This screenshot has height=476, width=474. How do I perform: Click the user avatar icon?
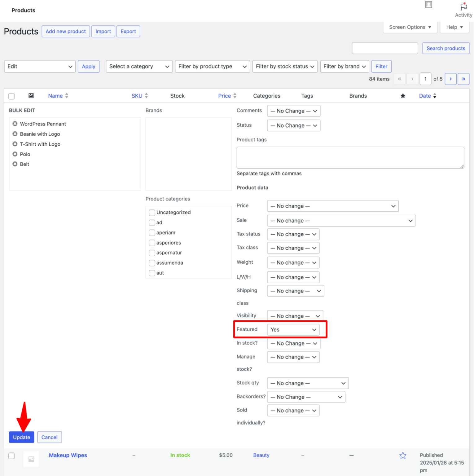click(x=428, y=4)
